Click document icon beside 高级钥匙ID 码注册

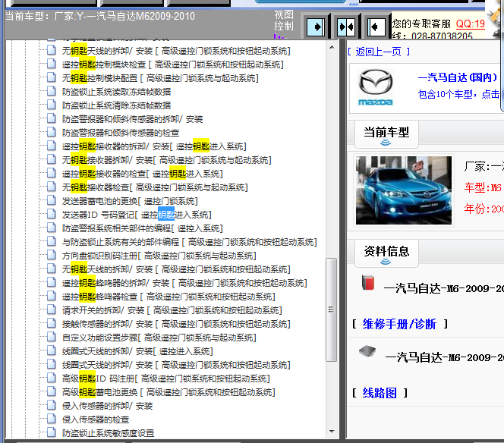[51, 378]
